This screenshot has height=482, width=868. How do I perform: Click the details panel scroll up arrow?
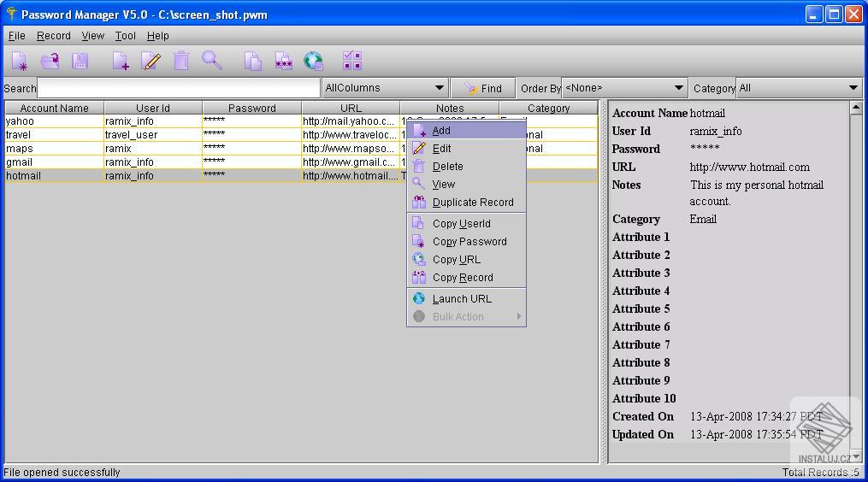click(x=856, y=108)
